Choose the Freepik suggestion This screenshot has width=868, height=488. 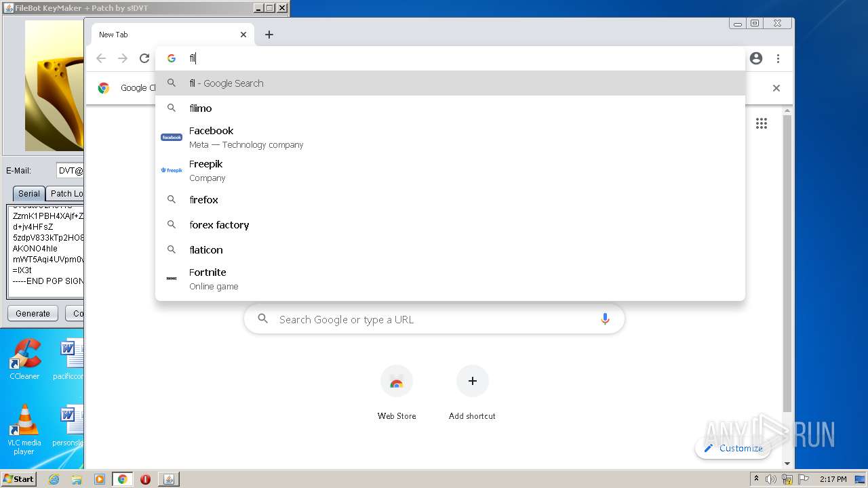point(450,170)
